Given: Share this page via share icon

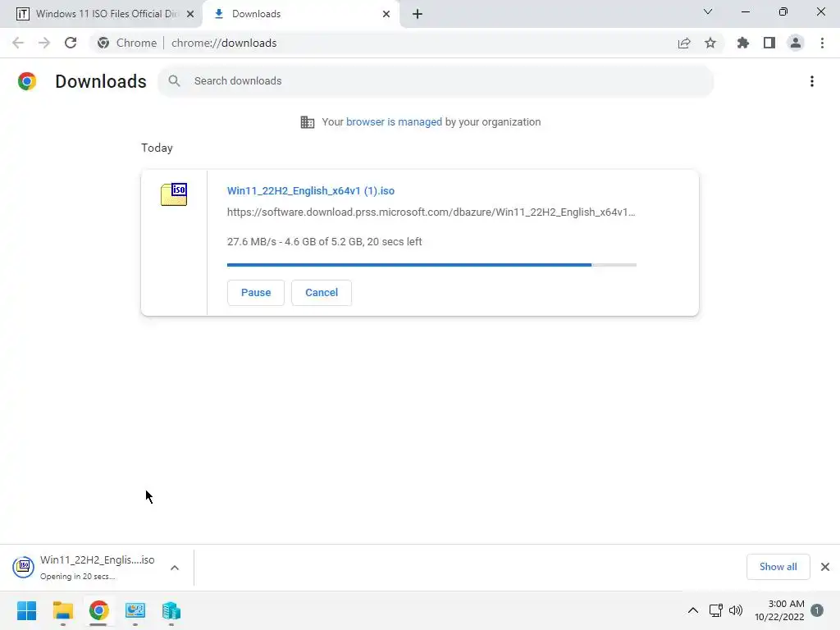Looking at the screenshot, I should click(684, 43).
